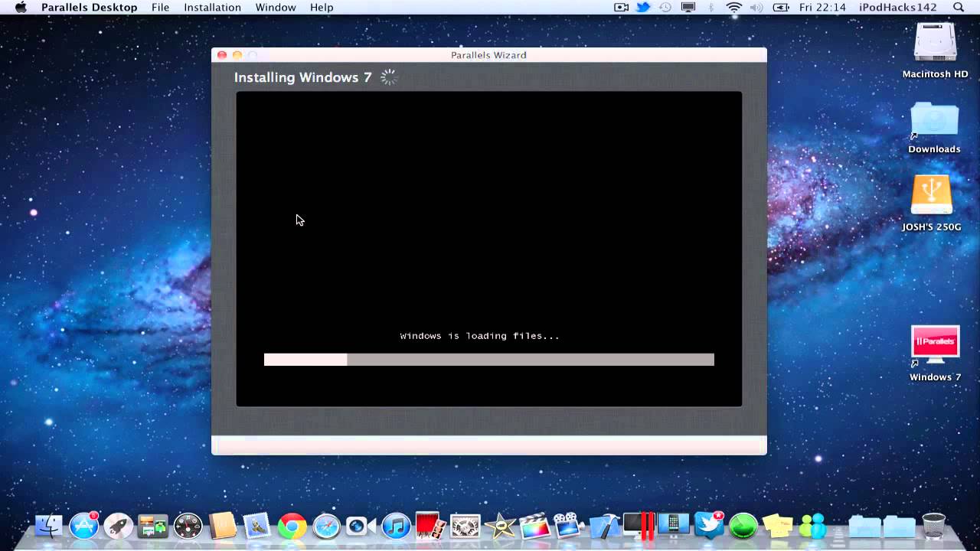This screenshot has height=551, width=980.
Task: Open FaceTime camera icon in Dock
Action: [361, 525]
